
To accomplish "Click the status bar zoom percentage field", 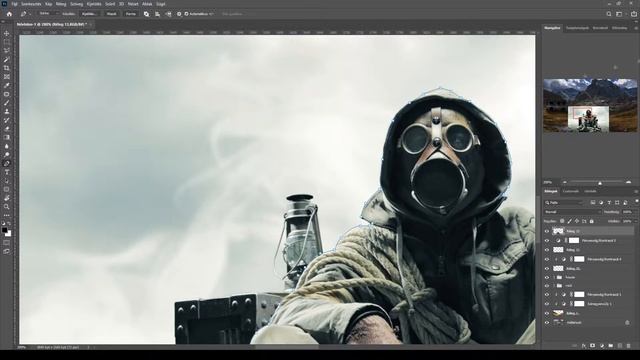I will click(x=22, y=347).
